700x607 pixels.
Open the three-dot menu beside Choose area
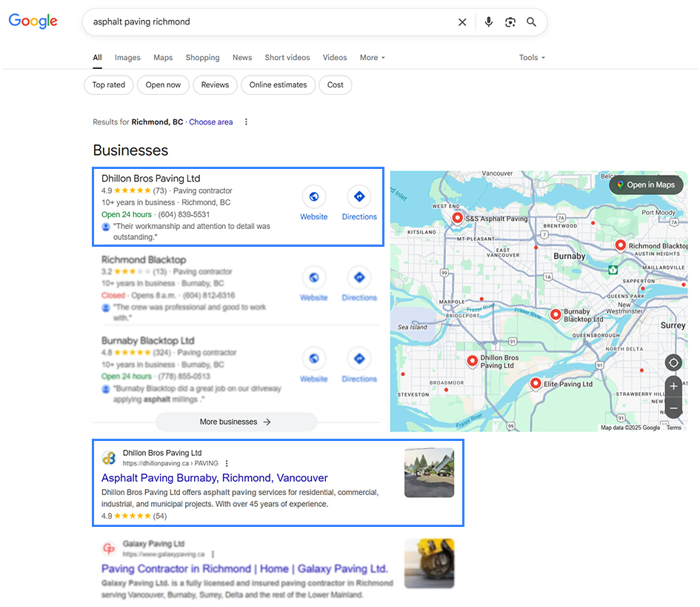click(x=246, y=122)
